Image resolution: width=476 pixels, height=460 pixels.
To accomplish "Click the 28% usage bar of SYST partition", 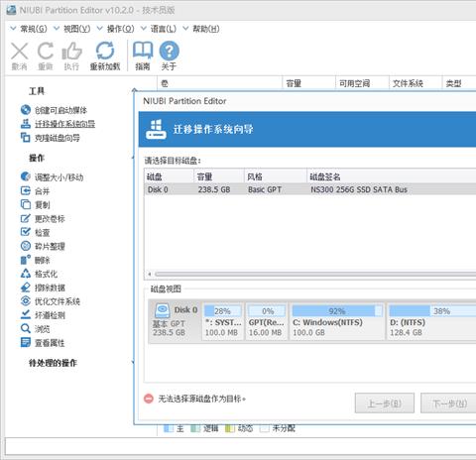I will point(222,311).
